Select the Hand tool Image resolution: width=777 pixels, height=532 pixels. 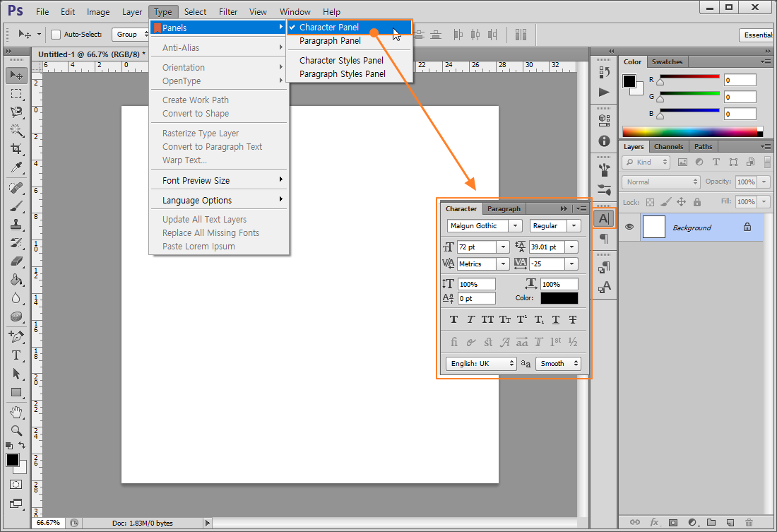(16, 412)
